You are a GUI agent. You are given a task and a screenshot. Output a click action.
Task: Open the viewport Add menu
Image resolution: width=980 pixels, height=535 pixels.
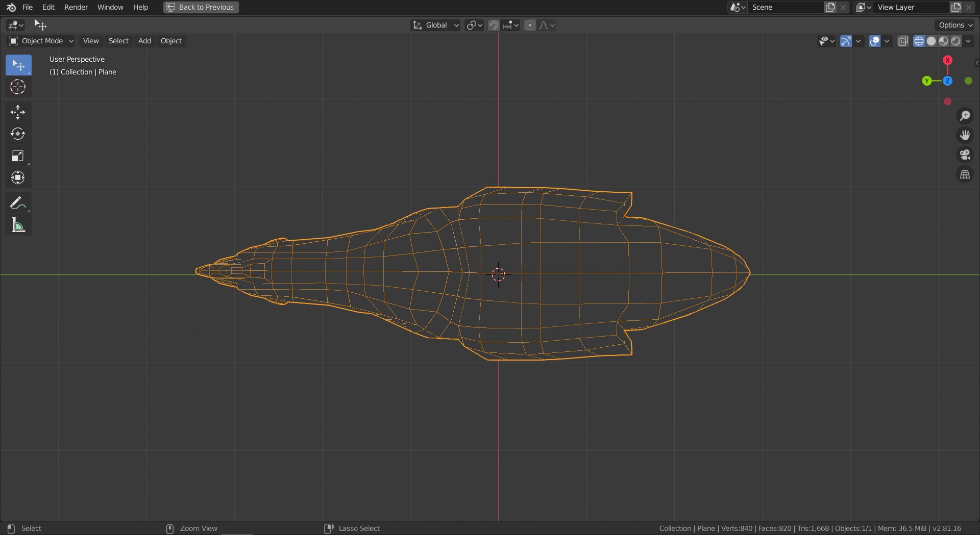(144, 41)
